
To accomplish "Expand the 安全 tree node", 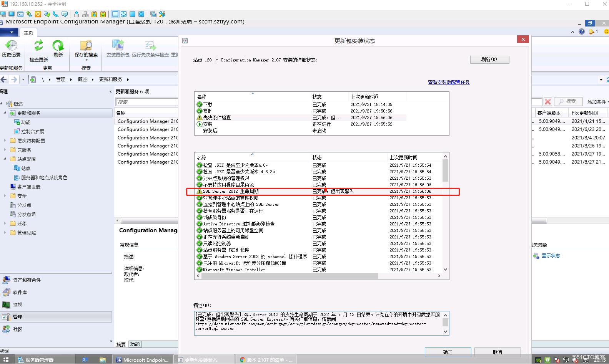I will 5,196.
